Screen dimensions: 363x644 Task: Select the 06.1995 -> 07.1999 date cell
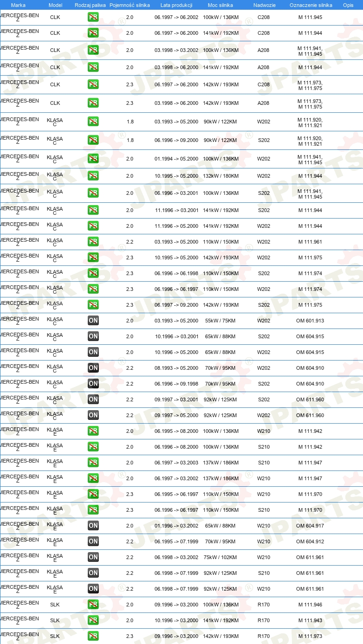pos(176,541)
